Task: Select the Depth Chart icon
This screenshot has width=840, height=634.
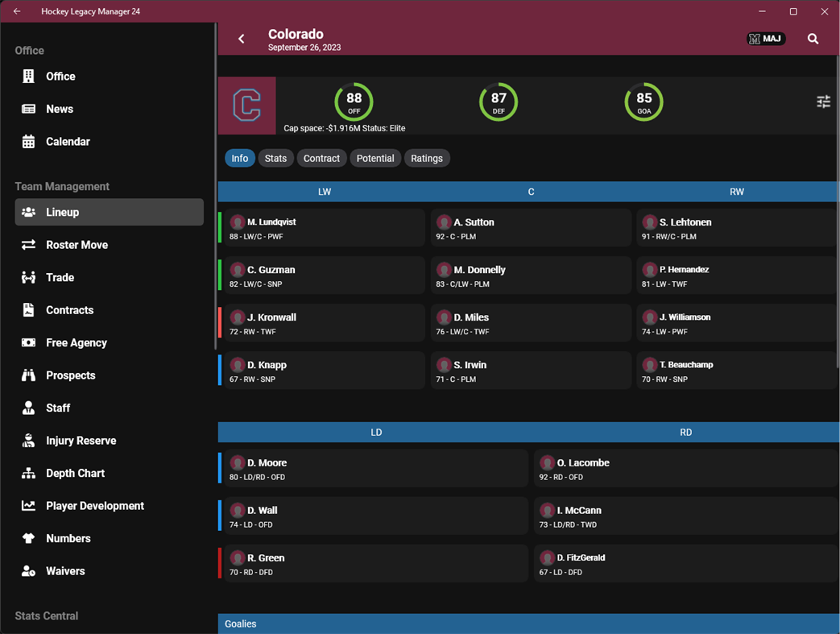Action: [x=28, y=473]
